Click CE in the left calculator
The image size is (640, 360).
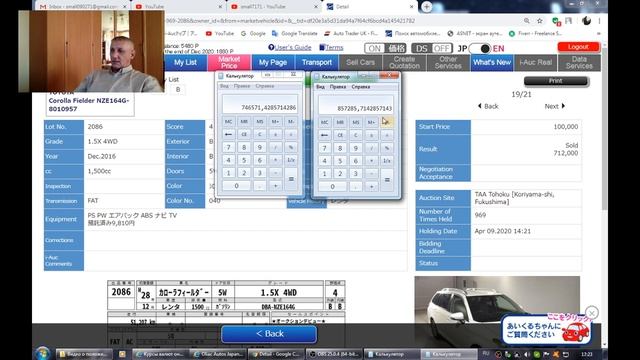tap(244, 134)
